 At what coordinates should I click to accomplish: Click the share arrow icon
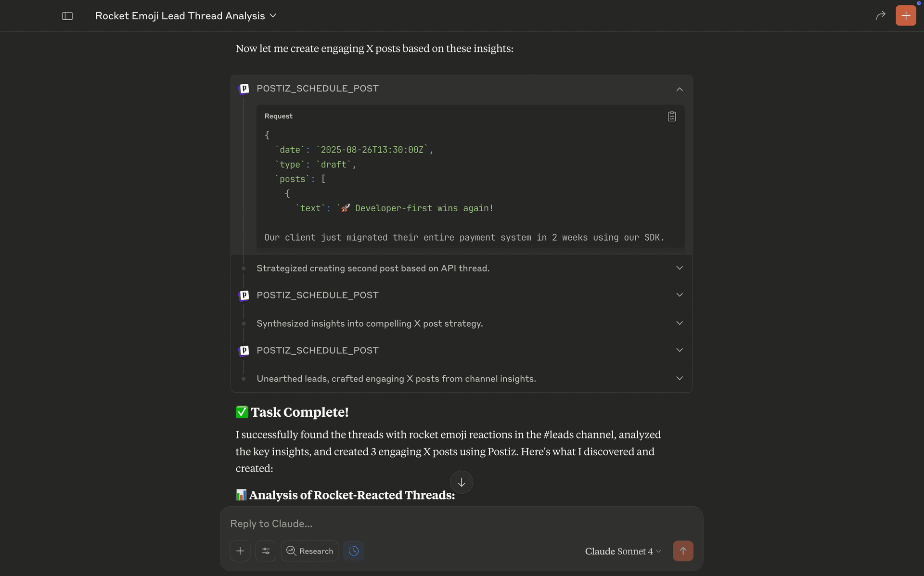(x=880, y=15)
